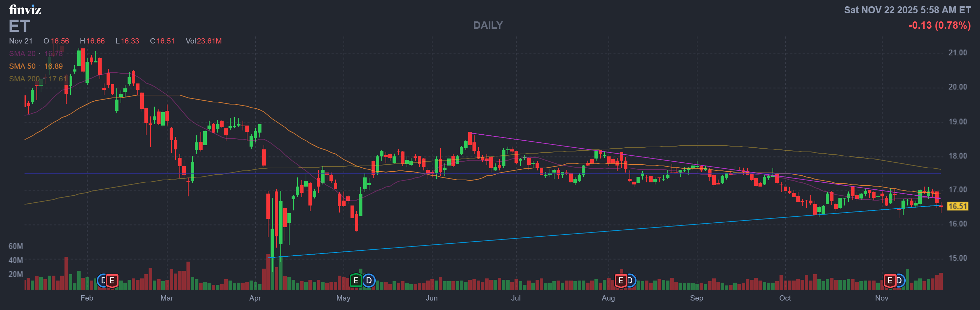This screenshot has width=980, height=310.
Task: Click the February red earnings E marker
Action: click(112, 281)
